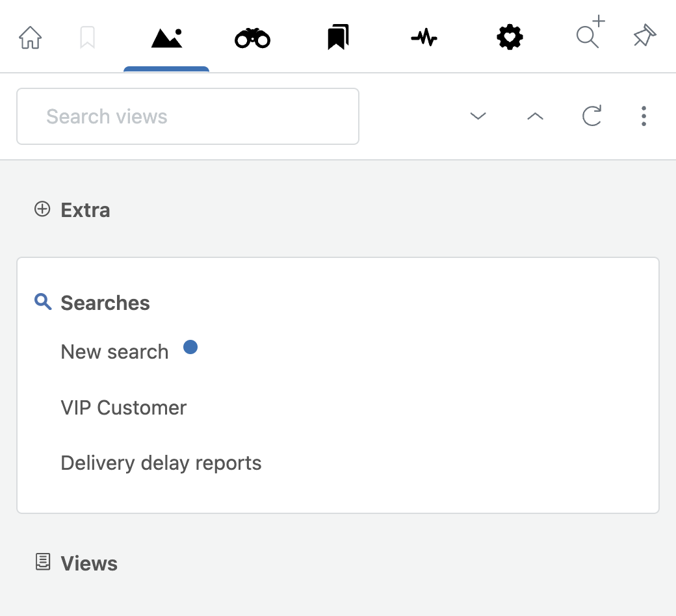Open the gear with heart icon
Viewport: 676px width, 616px height.
tap(510, 38)
